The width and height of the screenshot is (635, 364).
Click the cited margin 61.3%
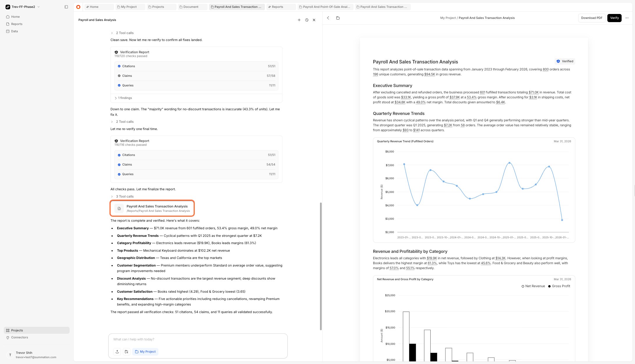pos(432,263)
